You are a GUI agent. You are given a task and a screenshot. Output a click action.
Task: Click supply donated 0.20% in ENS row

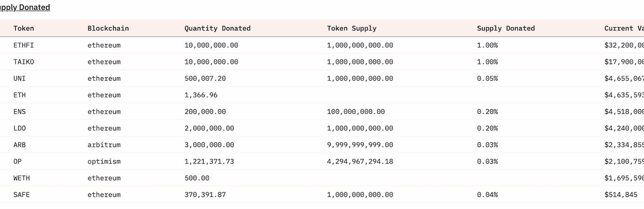[x=487, y=111]
